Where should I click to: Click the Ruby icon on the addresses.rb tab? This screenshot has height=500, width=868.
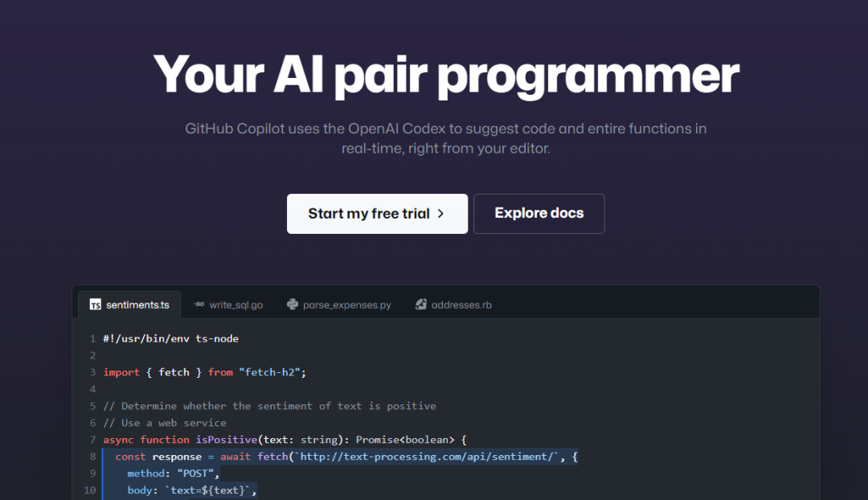[420, 305]
